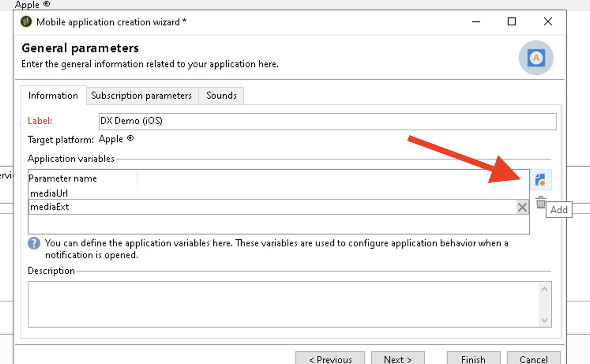
Task: Clear the mediaExt field with X
Action: coord(522,207)
